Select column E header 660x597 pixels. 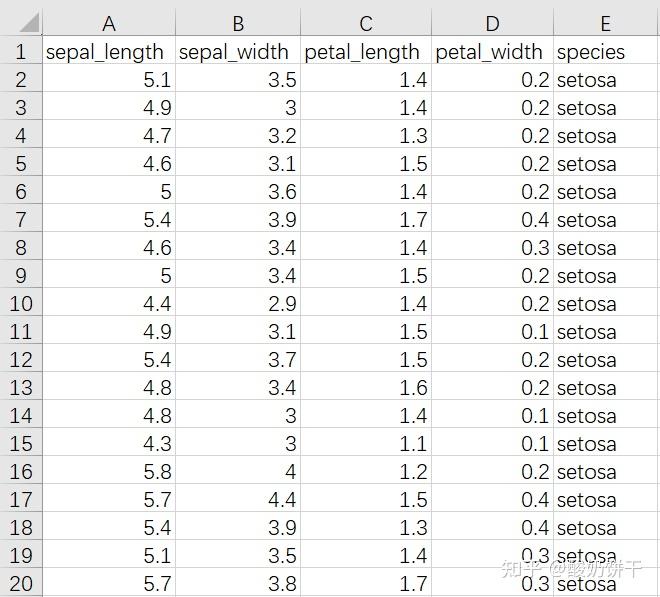(x=606, y=22)
